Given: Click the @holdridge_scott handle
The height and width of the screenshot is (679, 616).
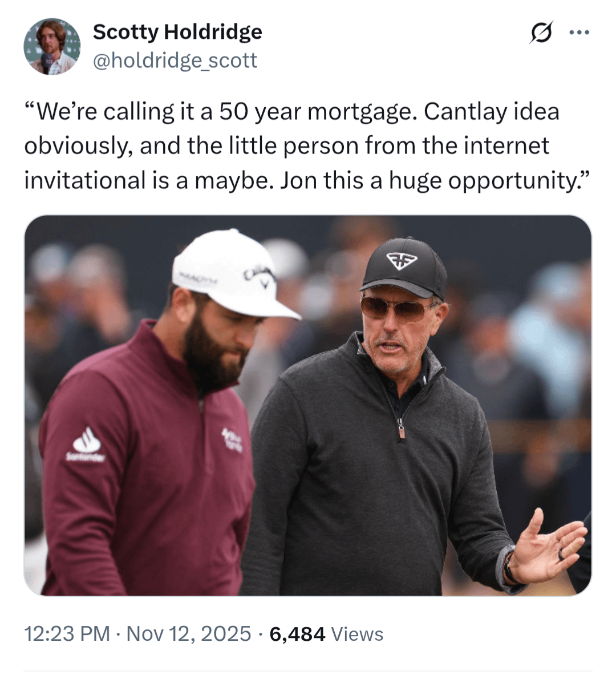Looking at the screenshot, I should pos(175,60).
